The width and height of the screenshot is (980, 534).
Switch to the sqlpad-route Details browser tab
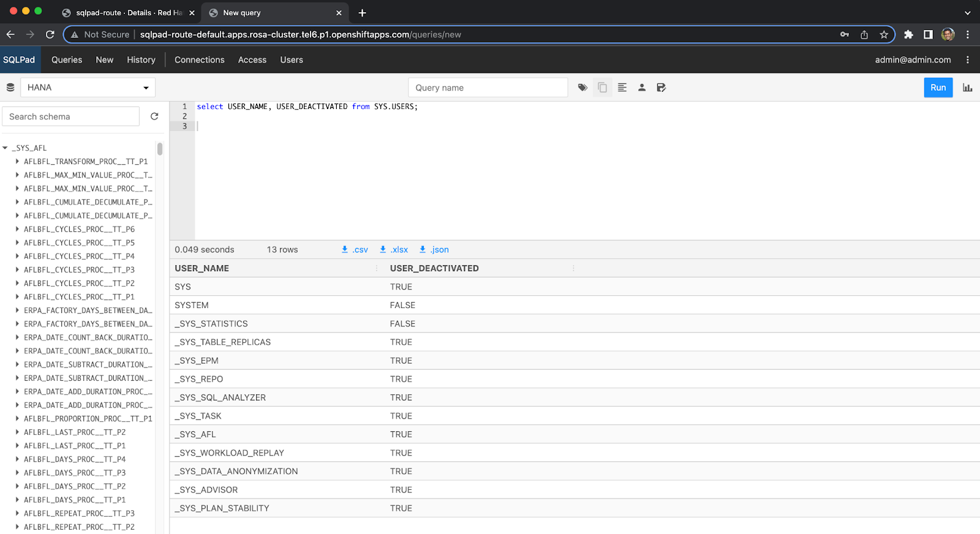tap(129, 13)
